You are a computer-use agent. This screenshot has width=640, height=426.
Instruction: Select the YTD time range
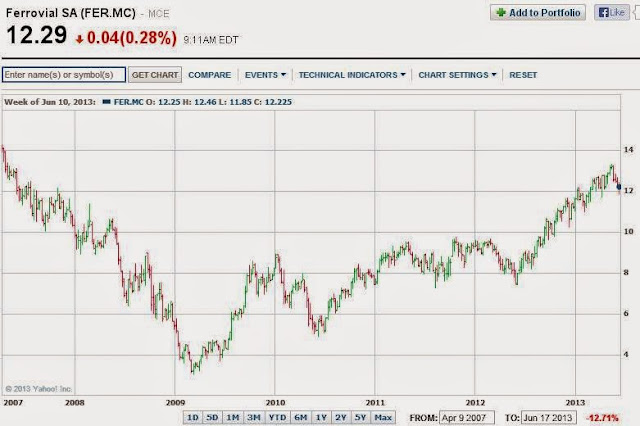[278, 417]
